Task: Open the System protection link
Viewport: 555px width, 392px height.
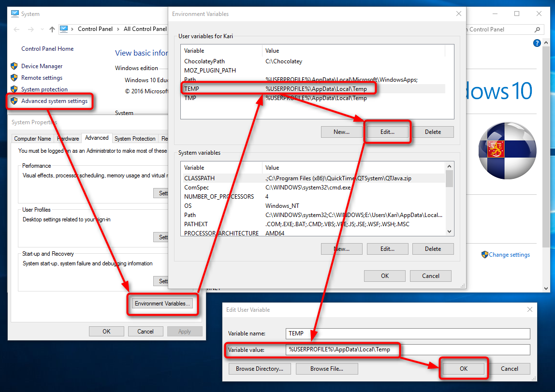Action: [44, 89]
